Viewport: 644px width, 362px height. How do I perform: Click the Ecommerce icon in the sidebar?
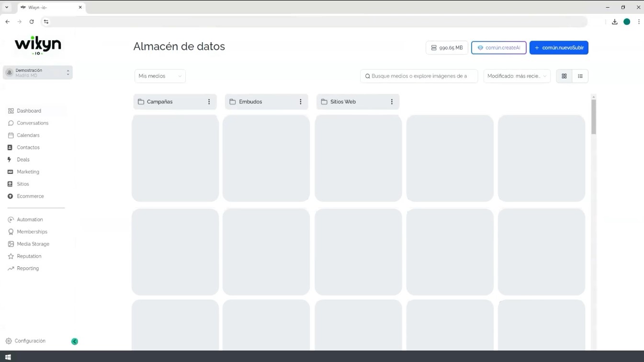[10, 196]
